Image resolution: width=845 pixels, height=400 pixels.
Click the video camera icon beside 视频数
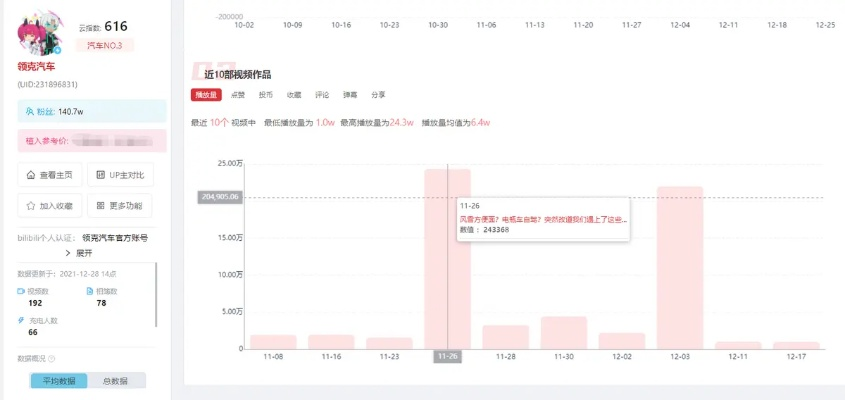coord(21,291)
